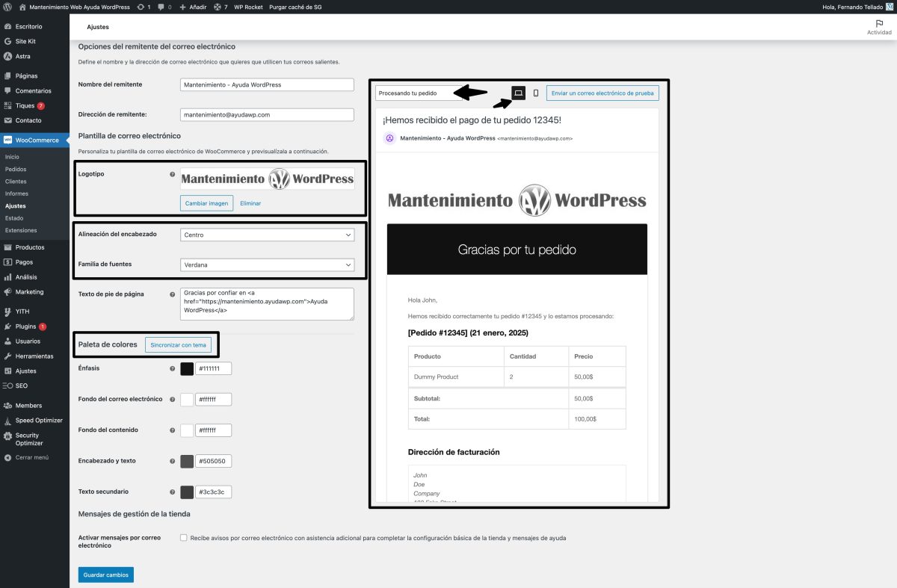
Task: Go to Extensiones under WooCommerce
Action: point(26,230)
